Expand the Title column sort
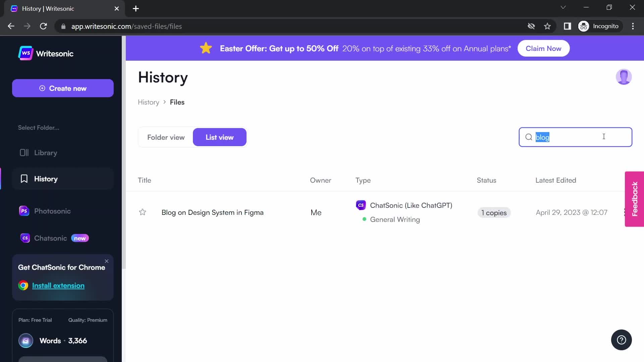The image size is (644, 362). pos(145,180)
